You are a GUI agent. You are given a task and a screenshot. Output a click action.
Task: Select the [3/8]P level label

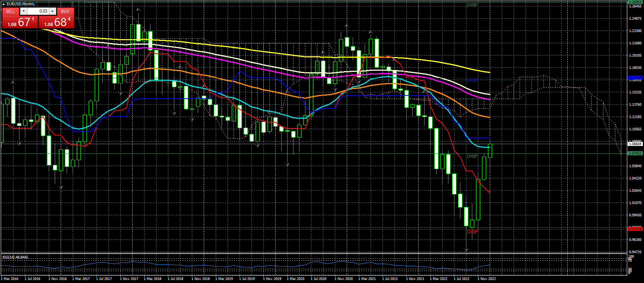(472, 156)
